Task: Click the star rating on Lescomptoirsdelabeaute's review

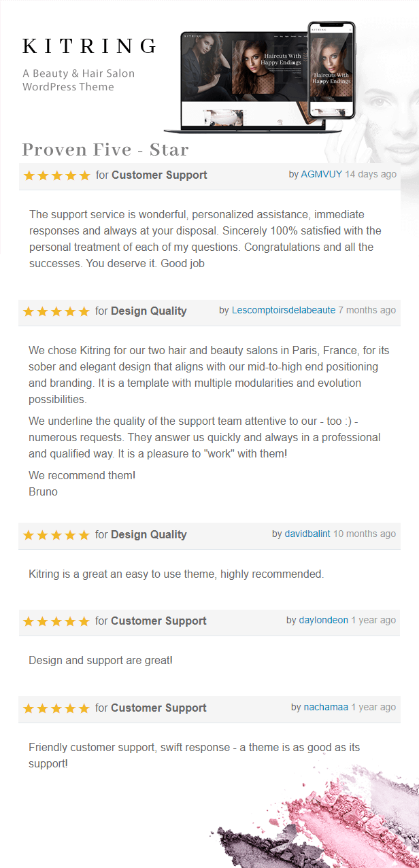Action: [56, 311]
